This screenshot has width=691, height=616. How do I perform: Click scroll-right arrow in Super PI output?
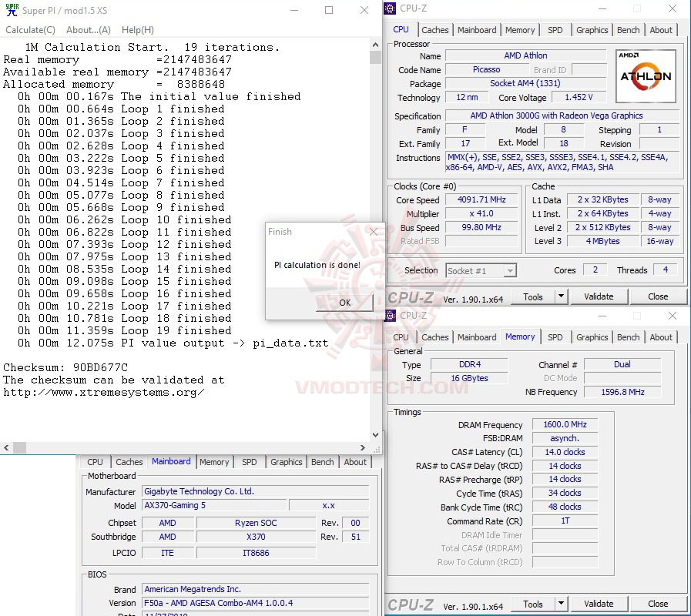pos(362,447)
